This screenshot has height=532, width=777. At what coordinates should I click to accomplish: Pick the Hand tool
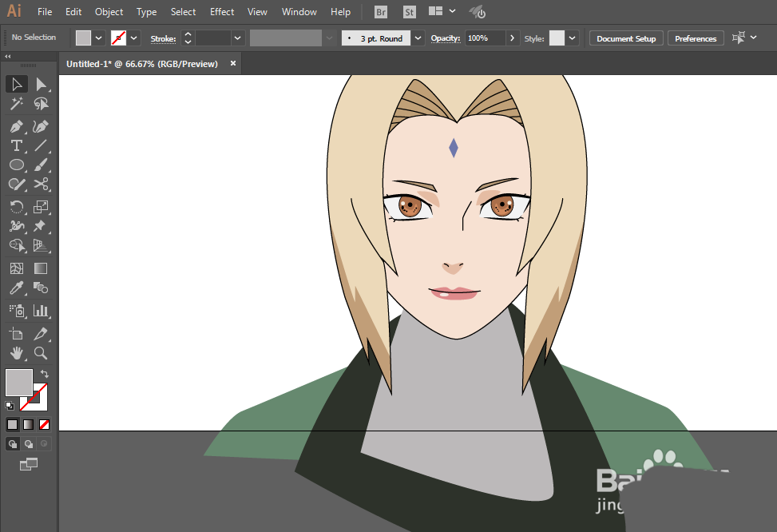[x=16, y=353]
